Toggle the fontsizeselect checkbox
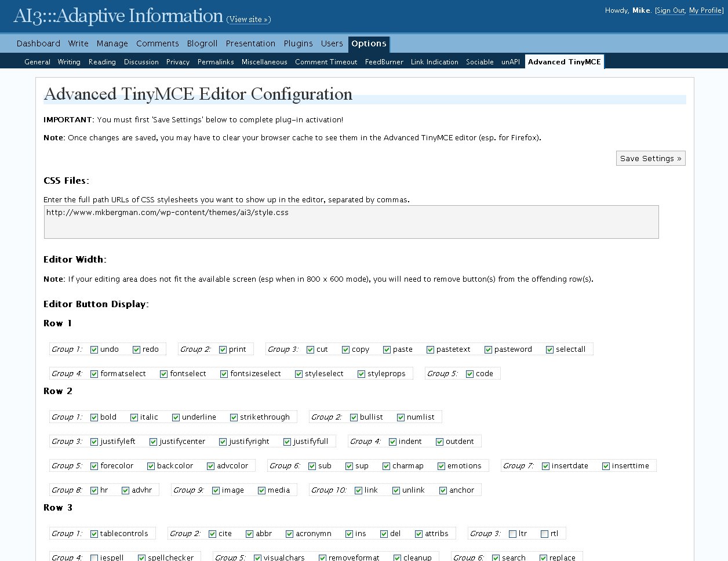 (224, 374)
